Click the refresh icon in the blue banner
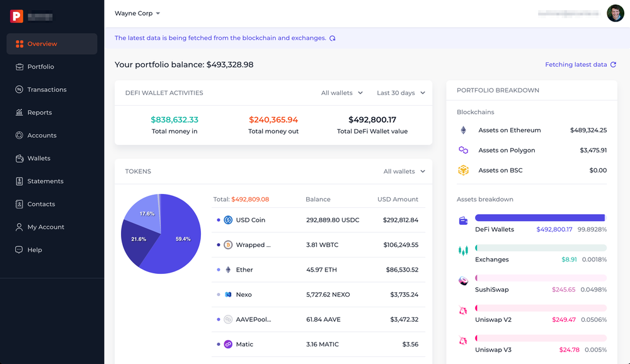Image resolution: width=630 pixels, height=364 pixels. (x=332, y=38)
